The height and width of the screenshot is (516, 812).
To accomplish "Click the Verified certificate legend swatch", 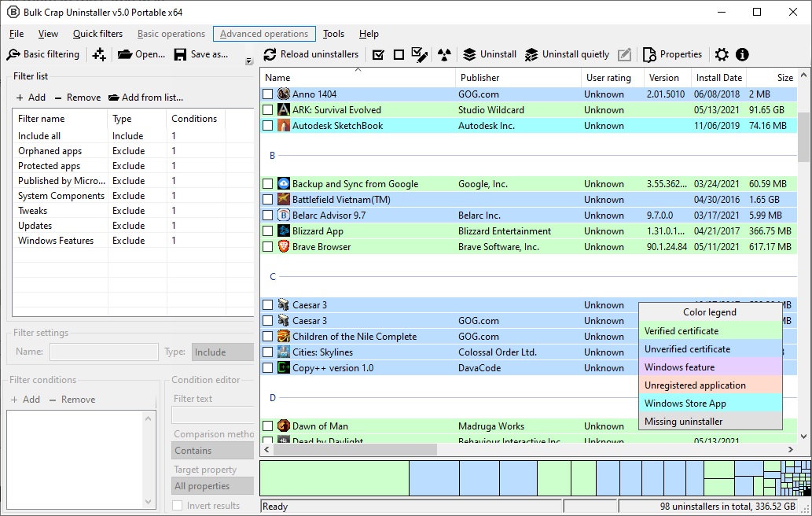I will tap(710, 330).
